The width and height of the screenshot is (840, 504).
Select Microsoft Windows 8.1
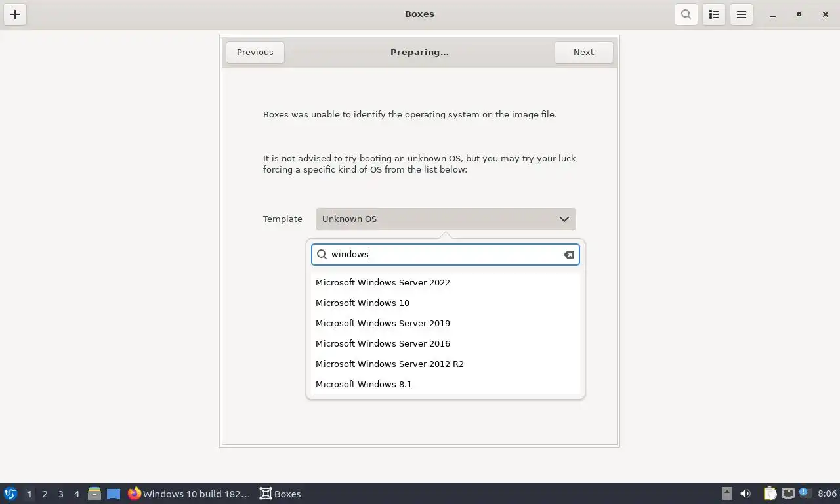(x=446, y=384)
